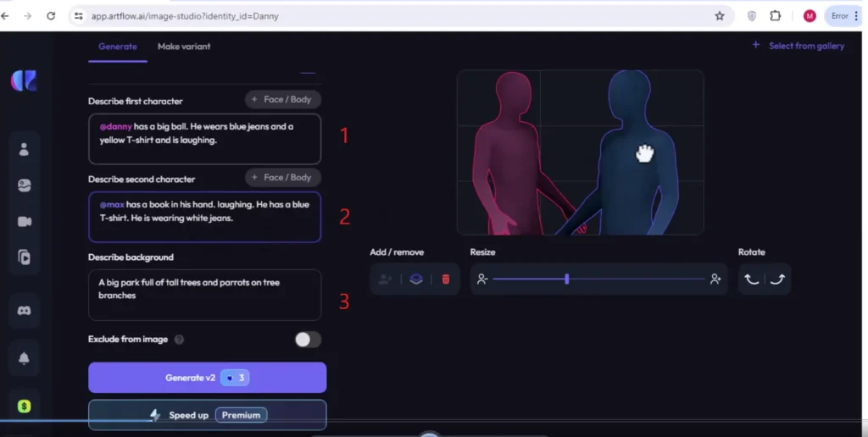Open the characters sidebar icon
This screenshot has height=437, width=868.
pyautogui.click(x=24, y=149)
